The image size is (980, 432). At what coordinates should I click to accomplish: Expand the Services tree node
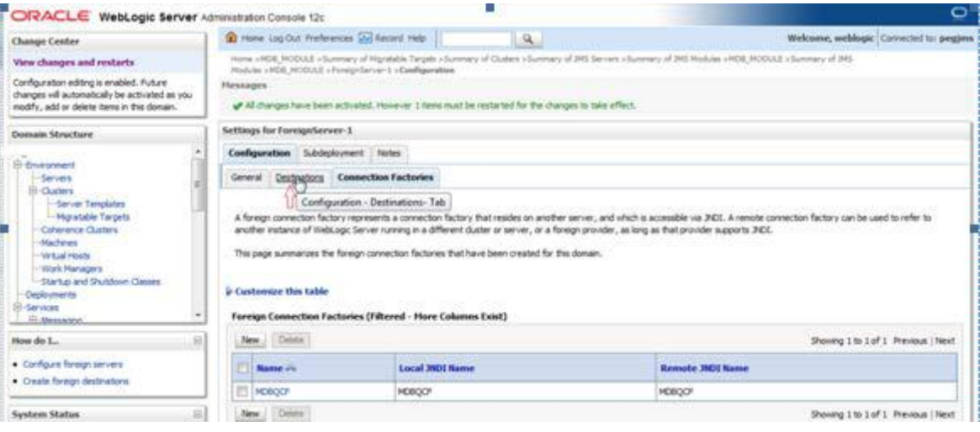18,308
